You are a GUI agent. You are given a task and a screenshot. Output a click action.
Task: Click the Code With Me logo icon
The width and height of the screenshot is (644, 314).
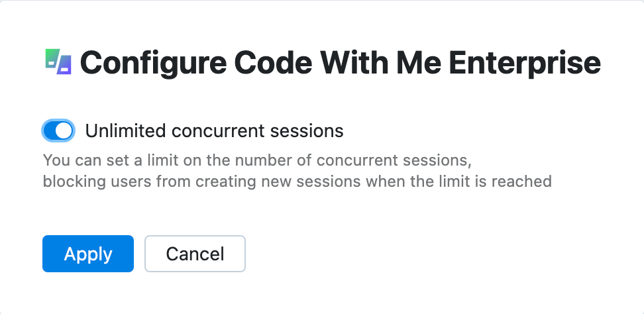click(57, 62)
